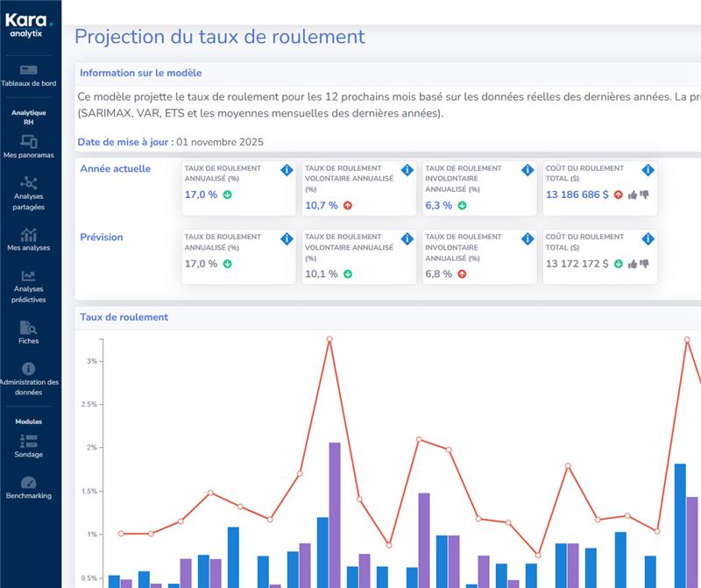Show info for Taux de roulement annualisé
The width and height of the screenshot is (701, 588).
pyautogui.click(x=289, y=171)
